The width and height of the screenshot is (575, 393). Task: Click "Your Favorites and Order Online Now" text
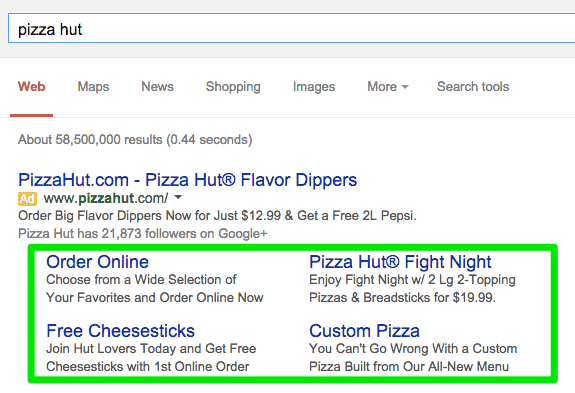pos(155,298)
